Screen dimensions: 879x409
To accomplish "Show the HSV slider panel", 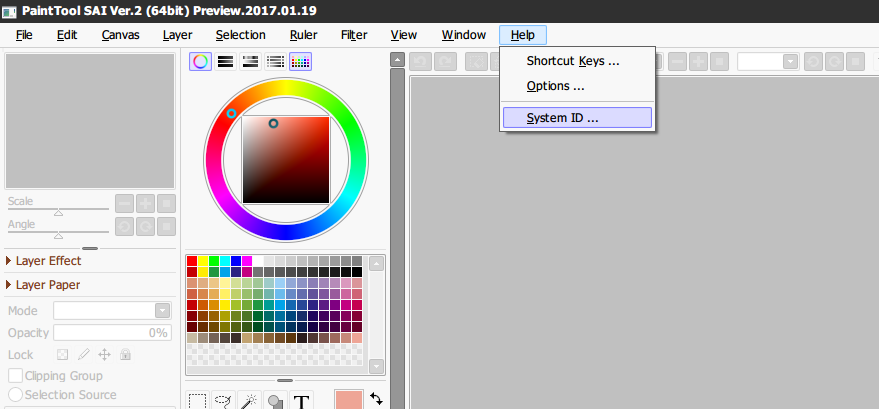I will [251, 61].
